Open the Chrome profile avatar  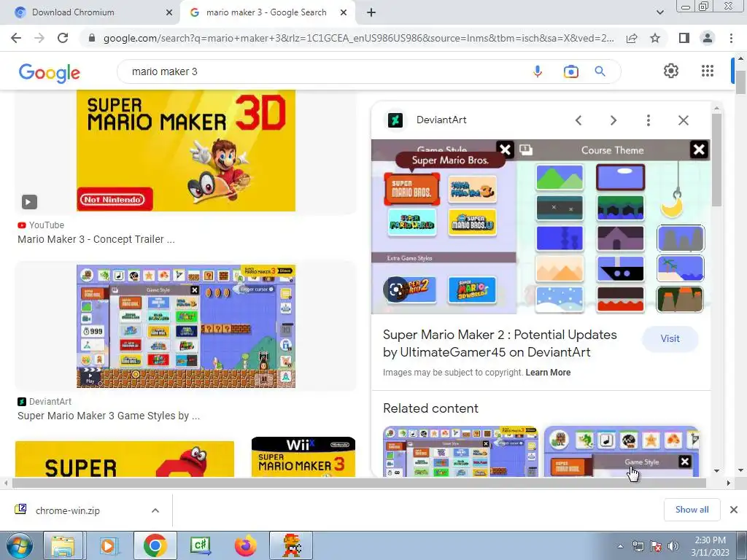pos(708,38)
